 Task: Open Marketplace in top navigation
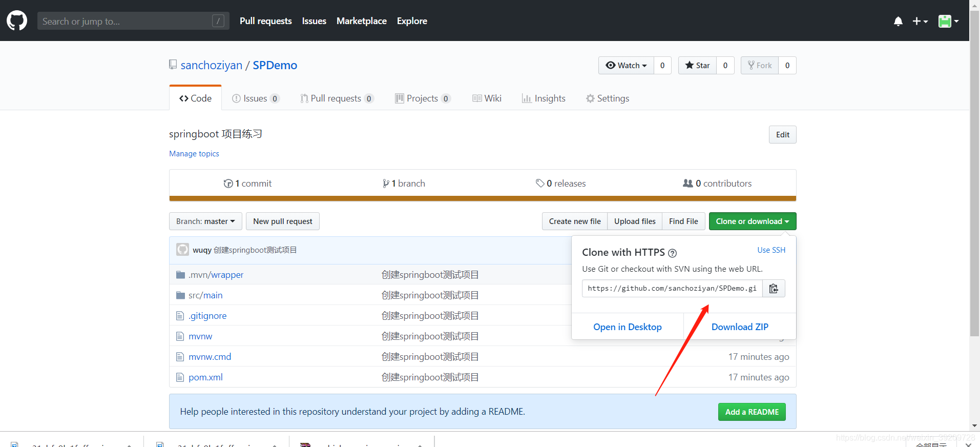click(362, 21)
